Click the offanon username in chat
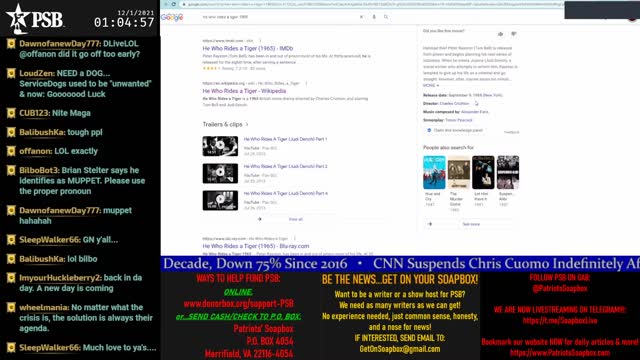 pyautogui.click(x=35, y=151)
